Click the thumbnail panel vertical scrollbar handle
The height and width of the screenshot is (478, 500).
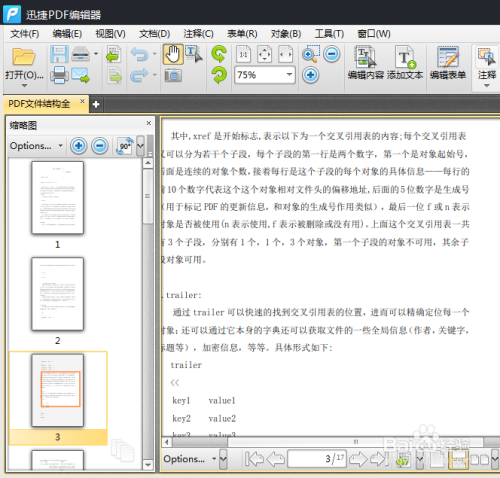click(148, 196)
